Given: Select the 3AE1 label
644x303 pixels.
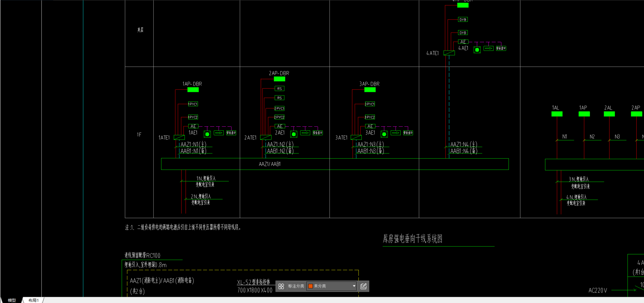Looking at the screenshot, I should tap(370, 133).
